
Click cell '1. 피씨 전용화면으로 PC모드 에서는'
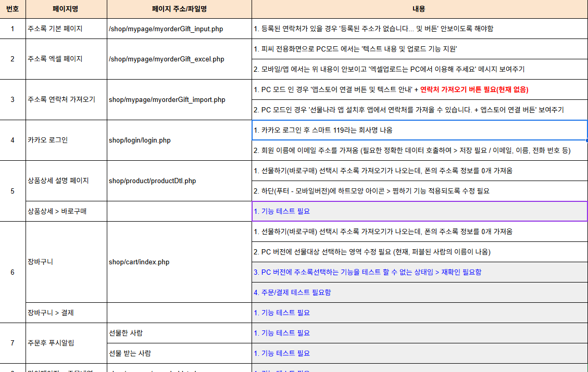(x=420, y=49)
